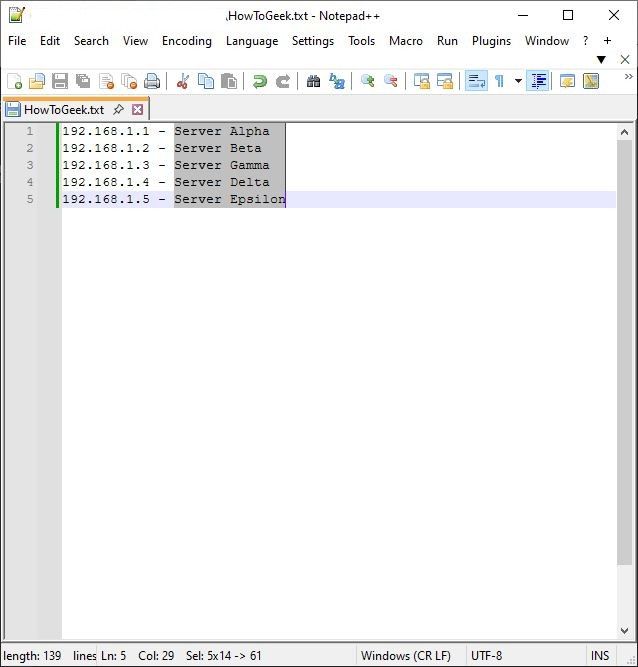Click 'Ln: 5' in the status bar
The width and height of the screenshot is (638, 667).
click(x=114, y=656)
